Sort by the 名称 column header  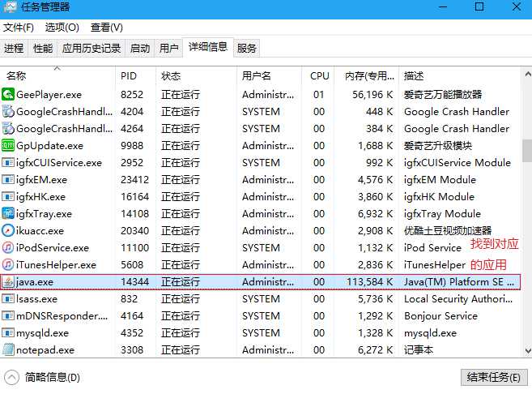pos(57,75)
